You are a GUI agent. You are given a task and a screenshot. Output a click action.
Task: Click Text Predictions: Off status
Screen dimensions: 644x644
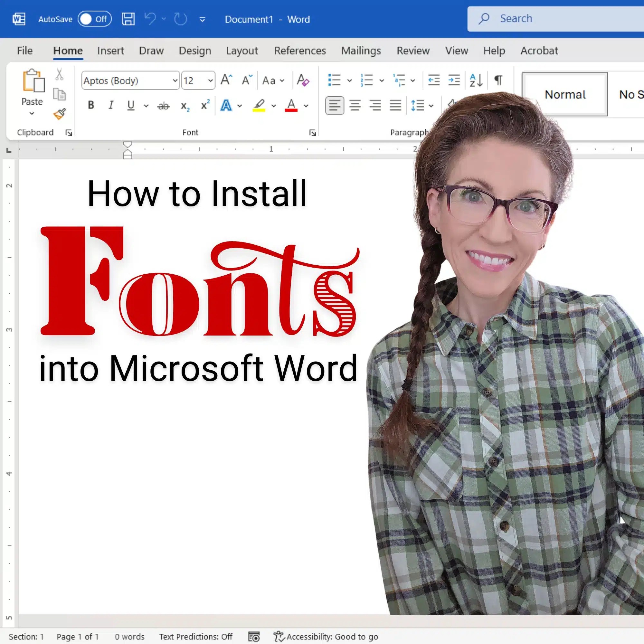(x=196, y=637)
